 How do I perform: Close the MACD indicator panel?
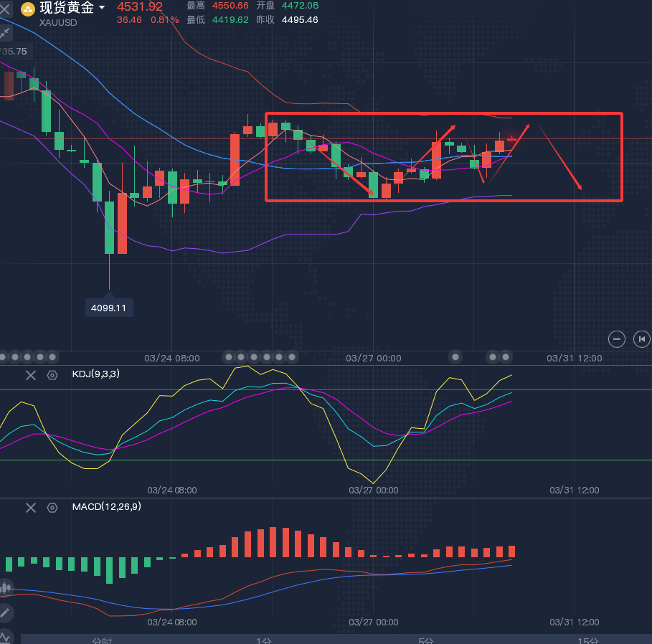(x=31, y=508)
